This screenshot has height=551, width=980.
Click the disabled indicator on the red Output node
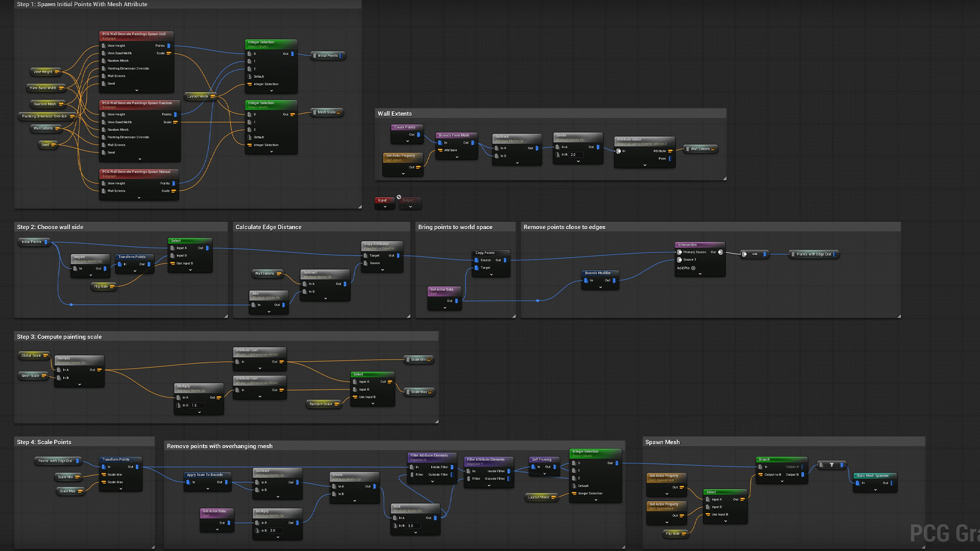point(399,197)
